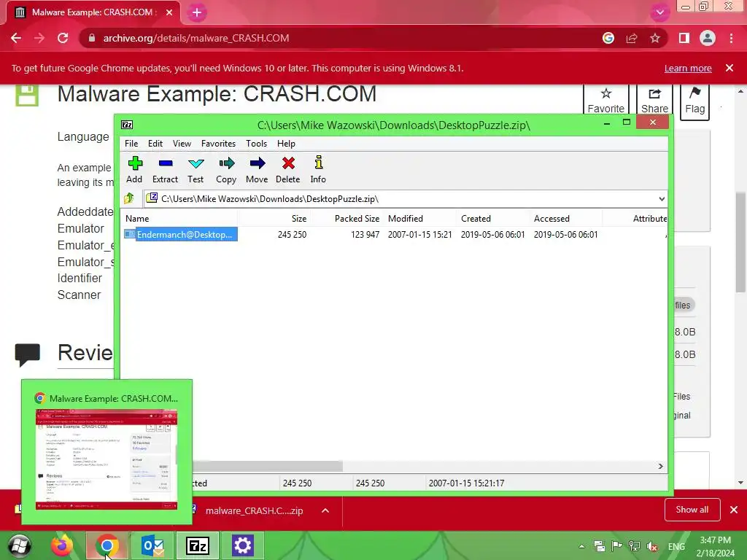
Task: Open the Chrome profile avatar
Action: click(708, 38)
